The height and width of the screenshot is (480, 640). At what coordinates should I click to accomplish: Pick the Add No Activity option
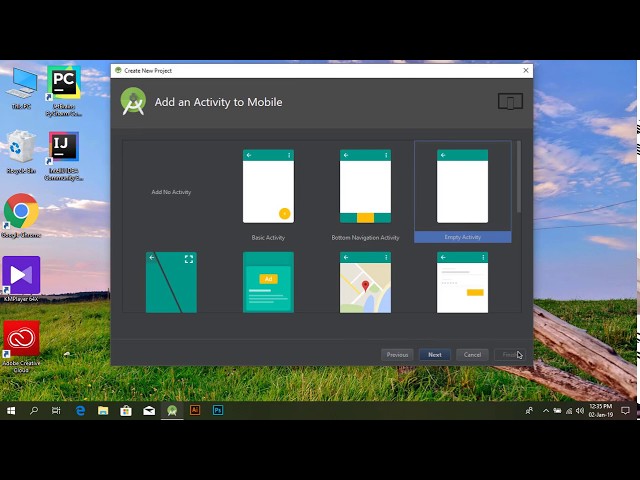(x=171, y=192)
